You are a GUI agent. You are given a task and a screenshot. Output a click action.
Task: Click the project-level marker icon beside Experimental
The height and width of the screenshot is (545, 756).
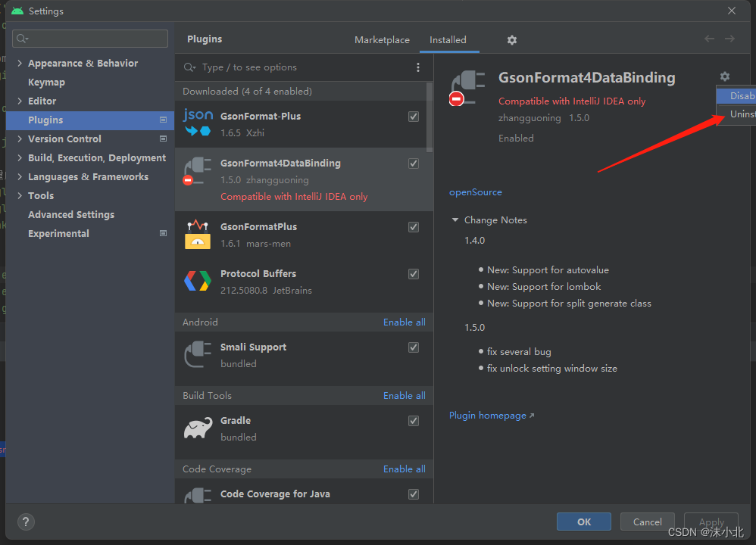click(164, 233)
